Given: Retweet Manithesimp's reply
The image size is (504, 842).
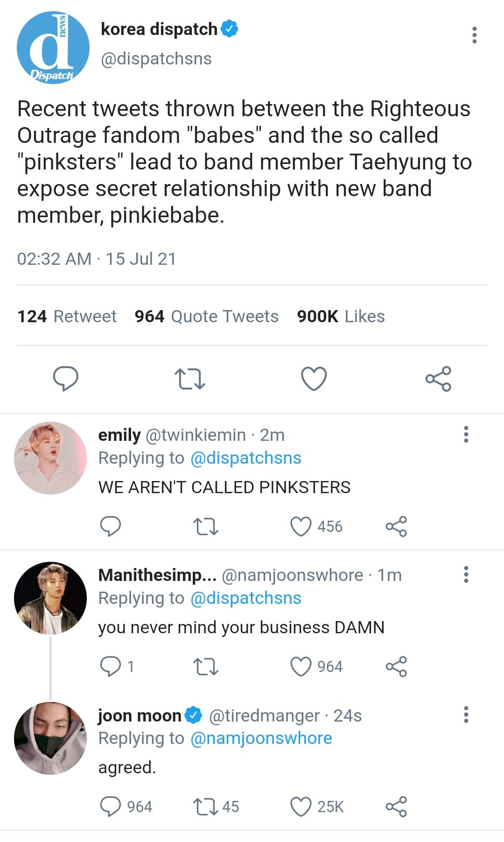Looking at the screenshot, I should [206, 666].
